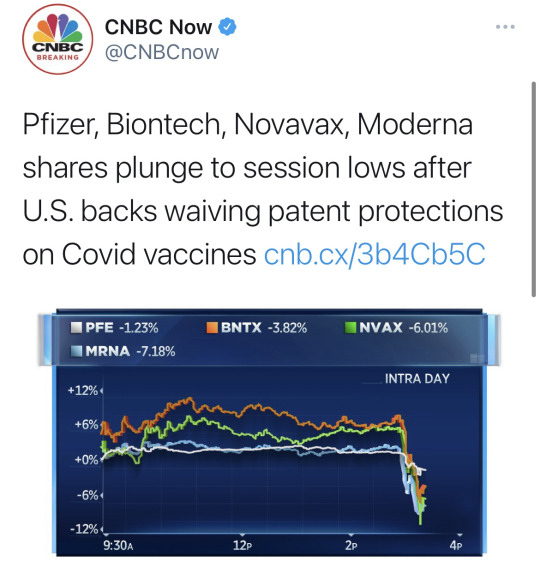Click the light blue MRNA legend swatch
The height and width of the screenshot is (562, 540).
coord(76,351)
